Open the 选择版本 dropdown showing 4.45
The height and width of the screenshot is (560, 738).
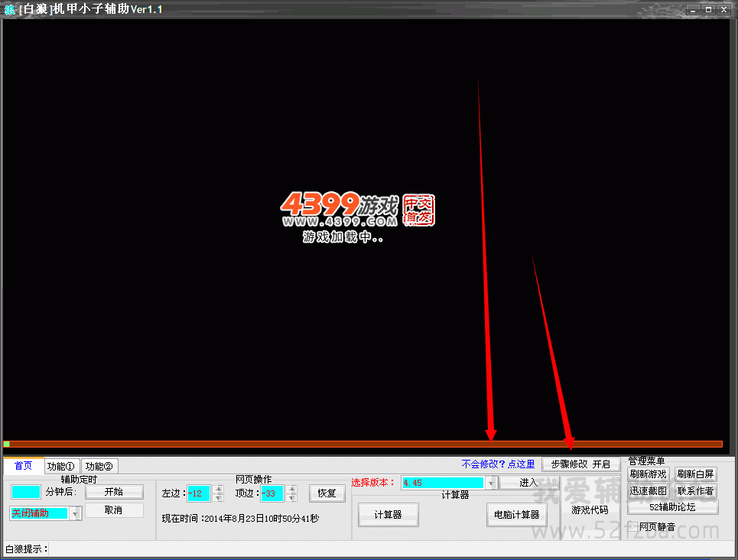tap(492, 483)
